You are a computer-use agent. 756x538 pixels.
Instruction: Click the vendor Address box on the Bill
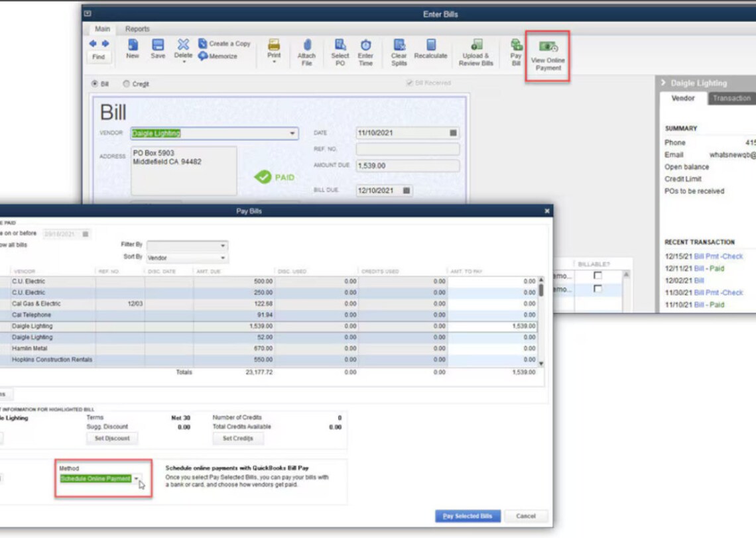(x=184, y=170)
